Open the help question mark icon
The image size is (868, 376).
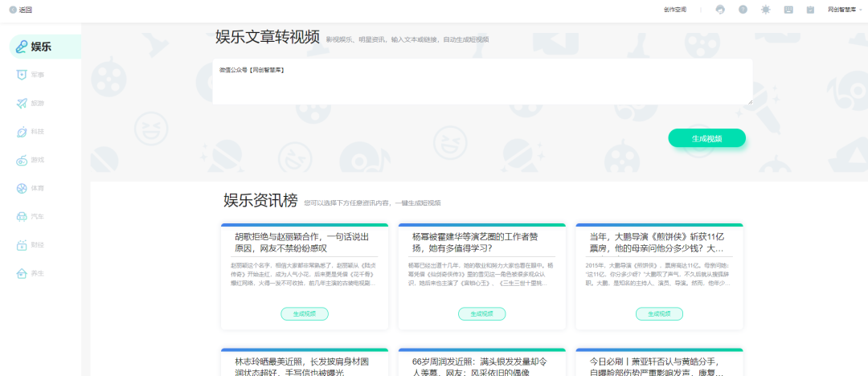pyautogui.click(x=743, y=10)
